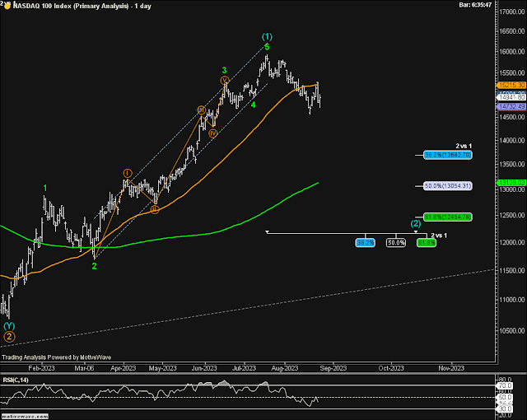The width and height of the screenshot is (527, 420).
Task: Click the Apr-2023 date axis label
Action: 123,368
